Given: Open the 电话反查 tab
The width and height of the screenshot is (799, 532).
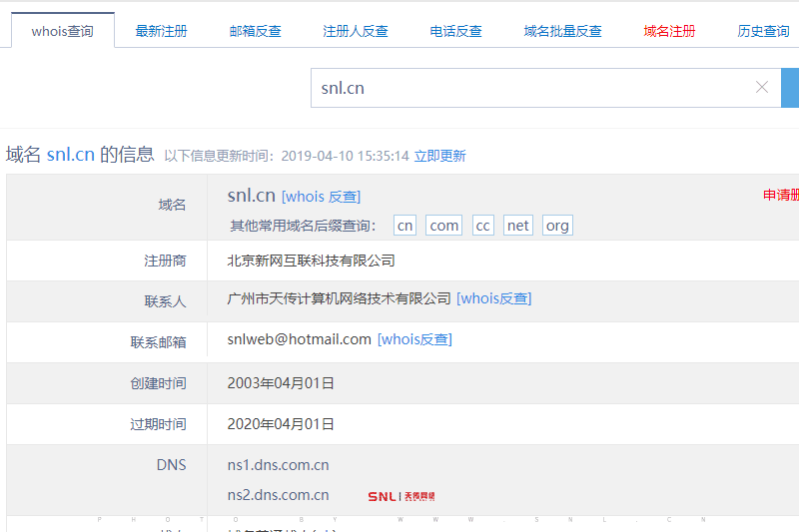Looking at the screenshot, I should 455,31.
